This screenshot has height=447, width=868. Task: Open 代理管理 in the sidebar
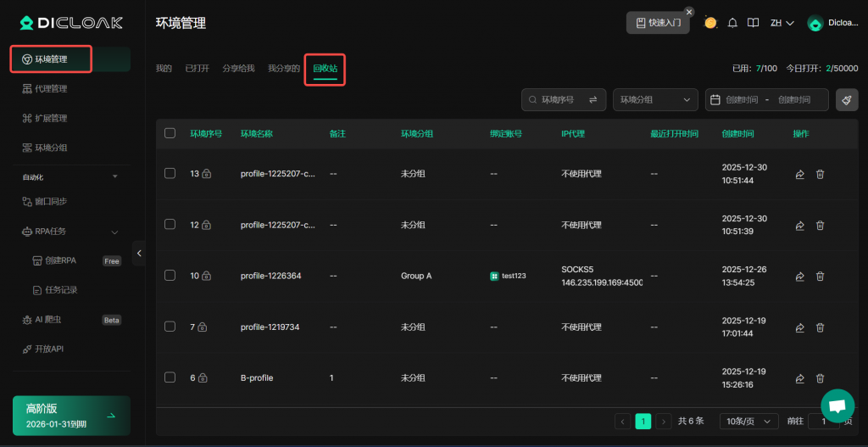point(51,89)
